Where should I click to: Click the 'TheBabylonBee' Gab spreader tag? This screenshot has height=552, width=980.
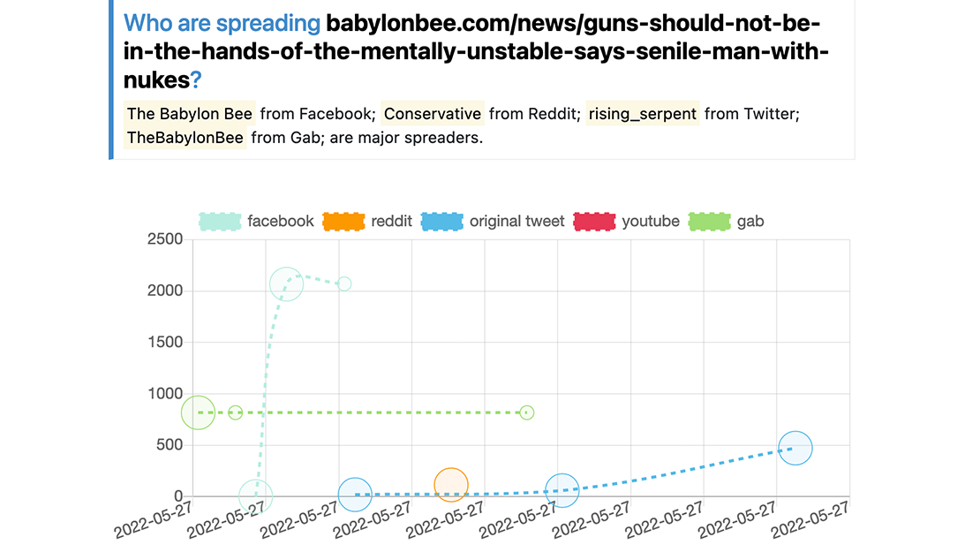(x=185, y=138)
